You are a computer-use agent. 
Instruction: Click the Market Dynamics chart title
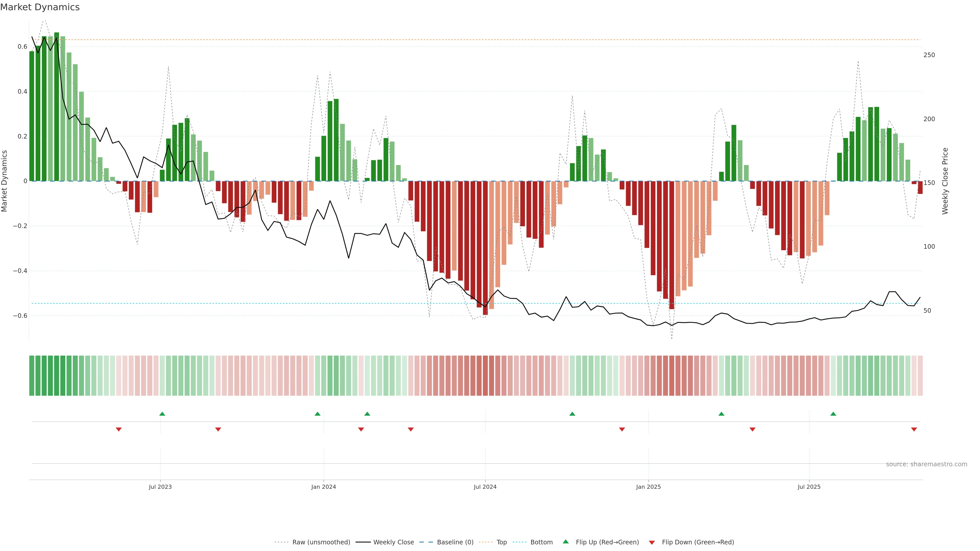(x=40, y=7)
